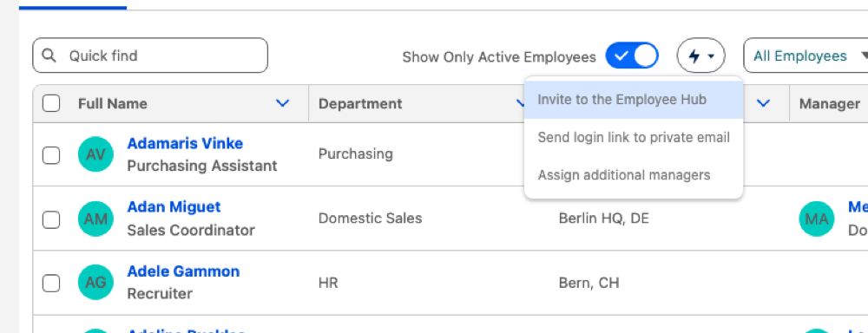Open the All Employees dropdown
Viewport: 868px width, 333px height.
(807, 55)
